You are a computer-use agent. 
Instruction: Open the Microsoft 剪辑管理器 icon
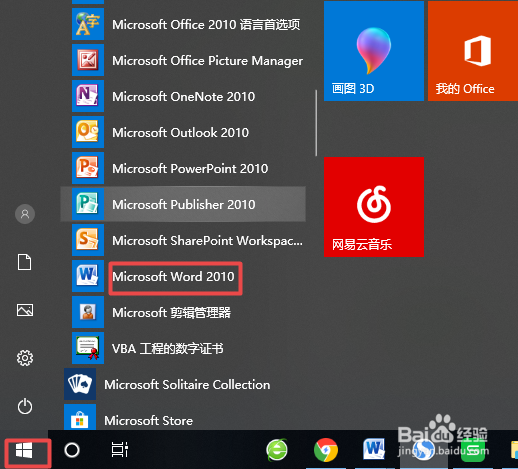click(x=88, y=312)
